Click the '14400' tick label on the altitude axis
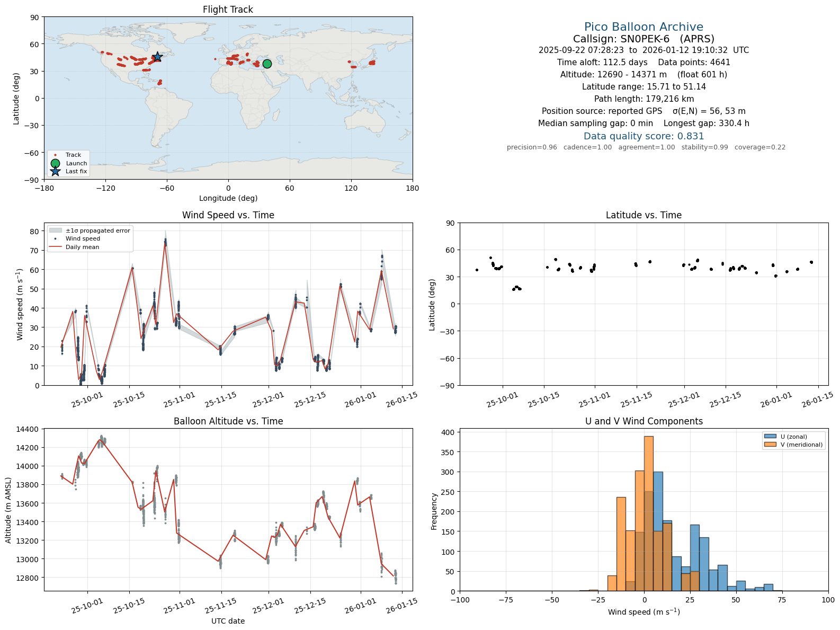The height and width of the screenshot is (630, 840). (29, 429)
